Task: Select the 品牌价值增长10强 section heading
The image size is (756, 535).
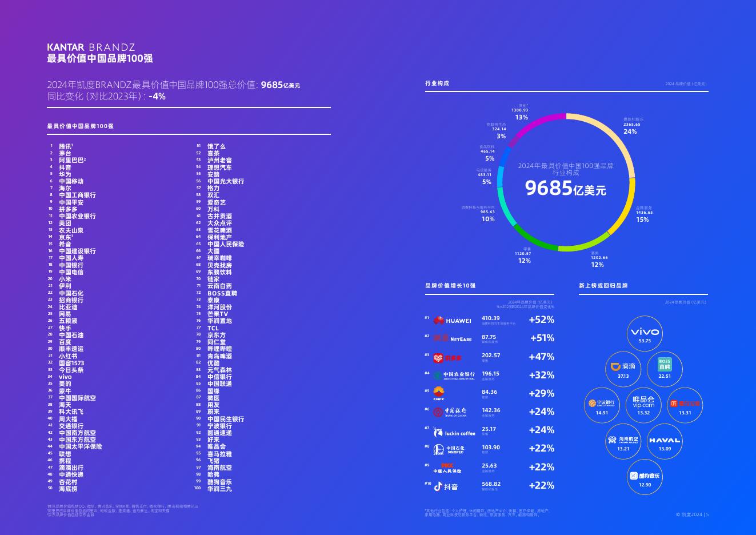Action: click(450, 286)
